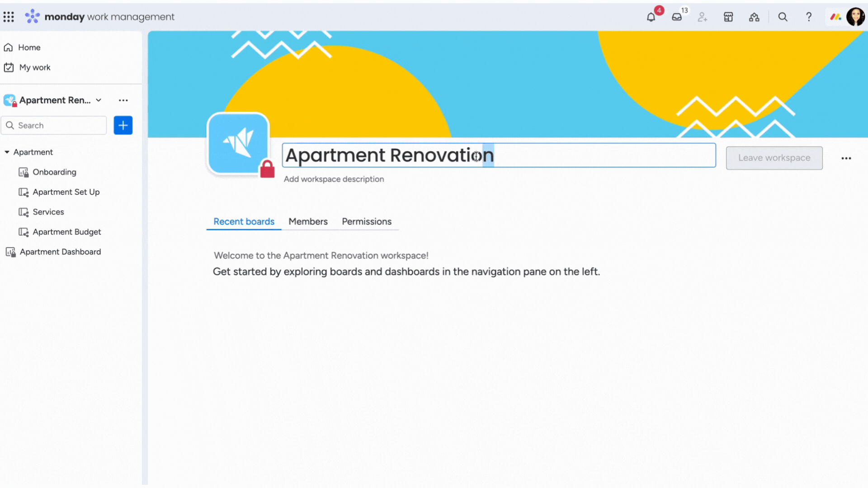Viewport: 868px width, 488px height.
Task: Click the monday.com app grid icon
Action: [x=9, y=17]
